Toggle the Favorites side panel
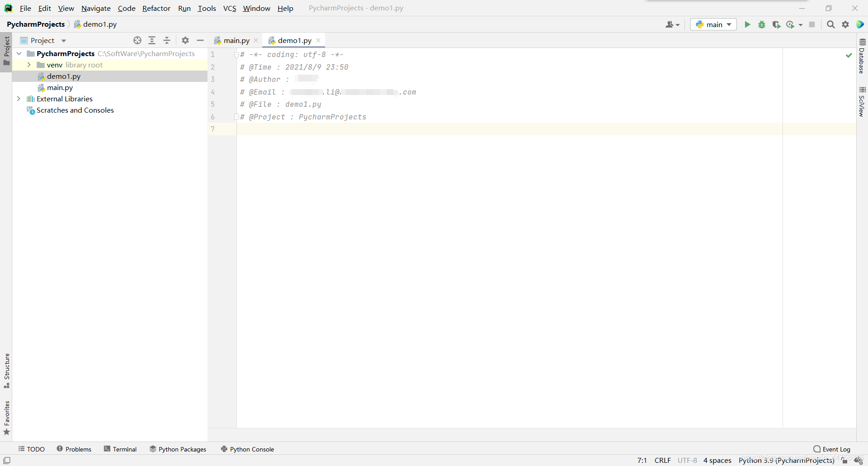Screen dimensions: 868x466 point(6,417)
